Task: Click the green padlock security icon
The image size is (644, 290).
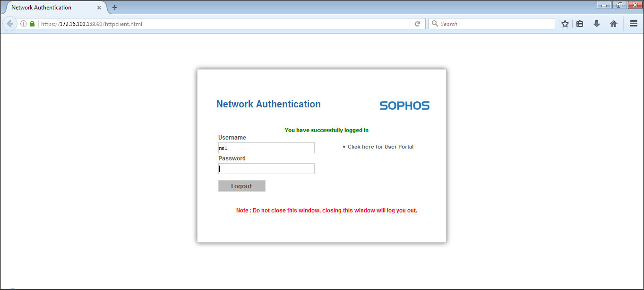Action: point(32,24)
